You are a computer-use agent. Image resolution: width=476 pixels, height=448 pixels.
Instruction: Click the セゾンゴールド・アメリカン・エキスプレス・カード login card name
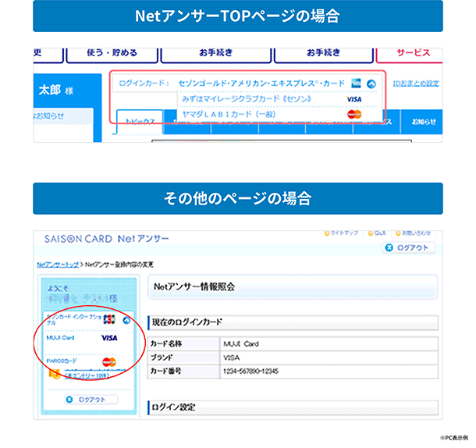point(261,84)
